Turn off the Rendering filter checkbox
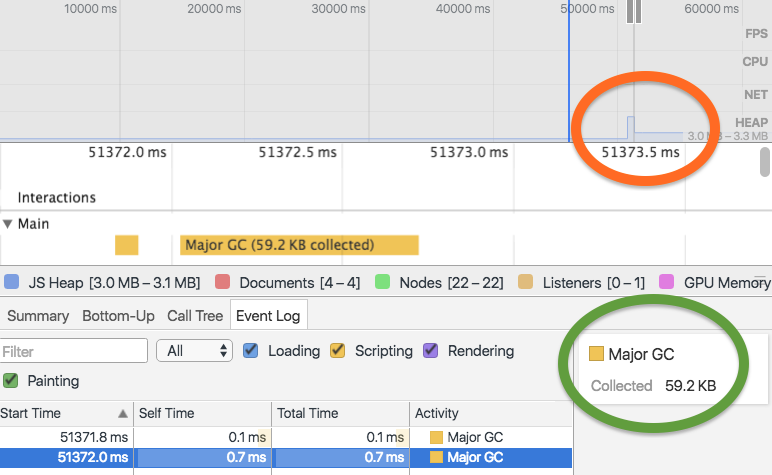Screen dimensions: 772x475 (x=431, y=351)
